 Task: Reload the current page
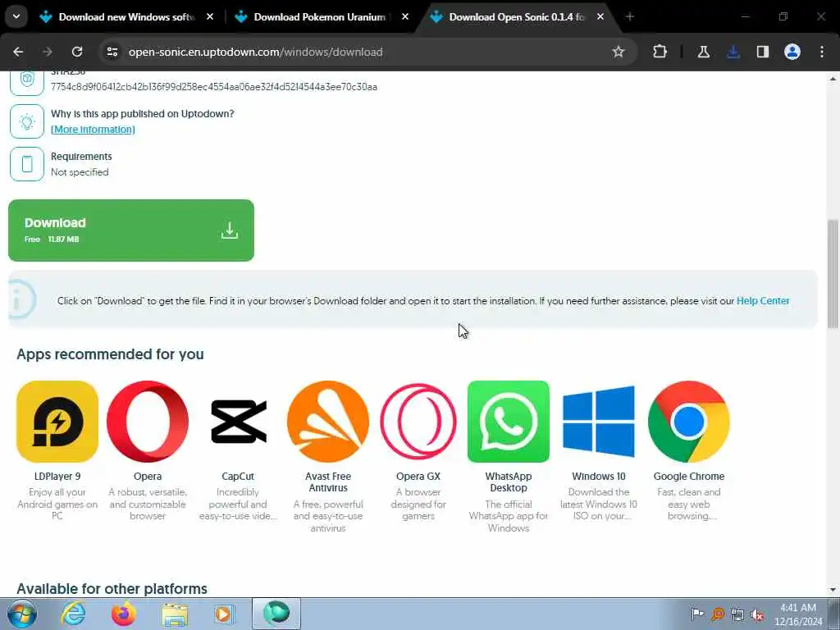point(77,52)
